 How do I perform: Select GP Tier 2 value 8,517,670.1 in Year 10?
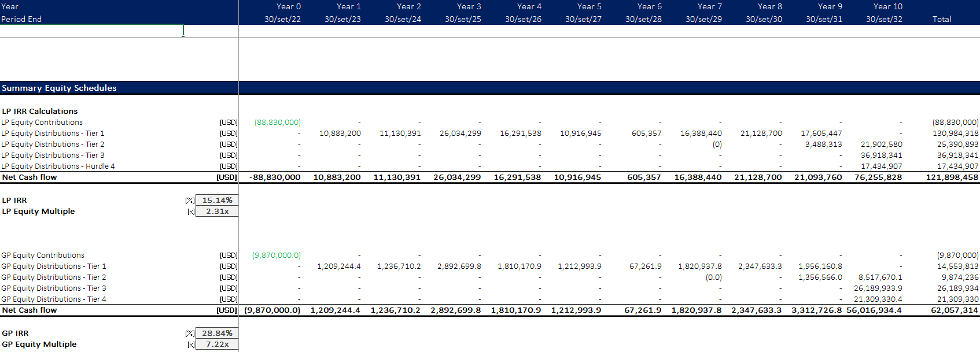880,277
